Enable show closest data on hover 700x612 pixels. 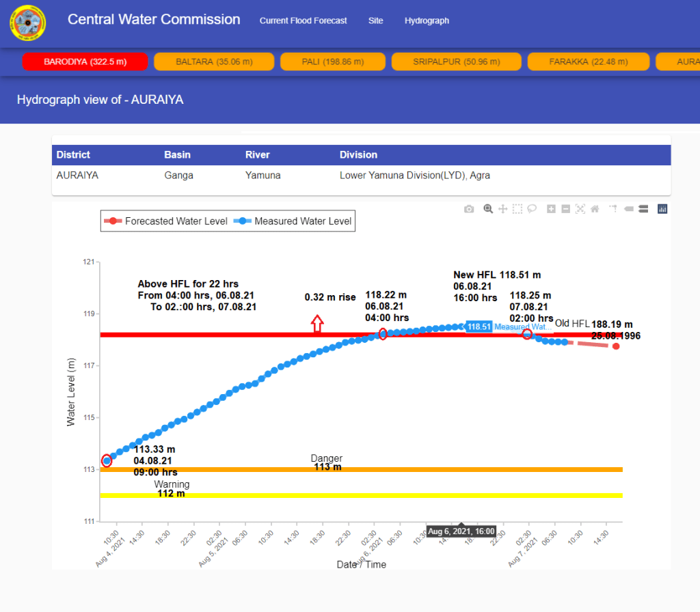(628, 209)
